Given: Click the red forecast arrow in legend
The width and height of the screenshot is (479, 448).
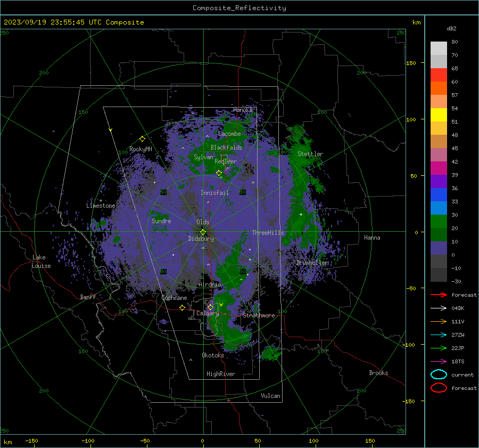Looking at the screenshot, I should point(439,295).
